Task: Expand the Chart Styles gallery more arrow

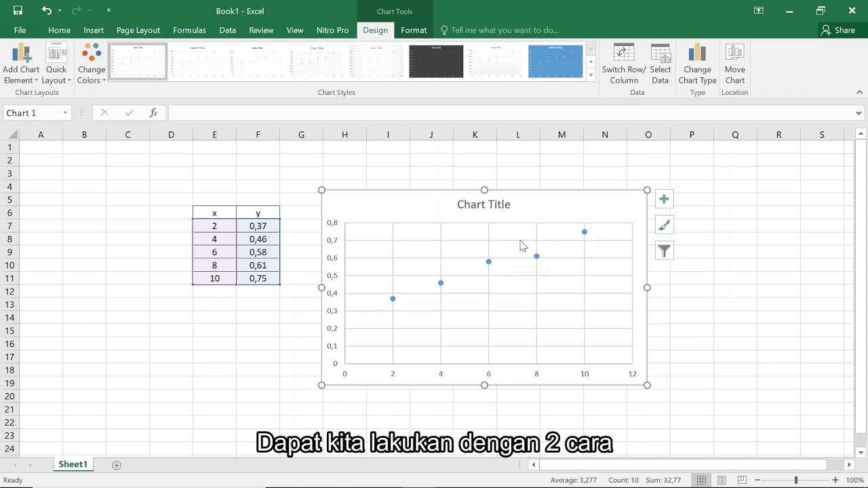Action: [x=591, y=75]
